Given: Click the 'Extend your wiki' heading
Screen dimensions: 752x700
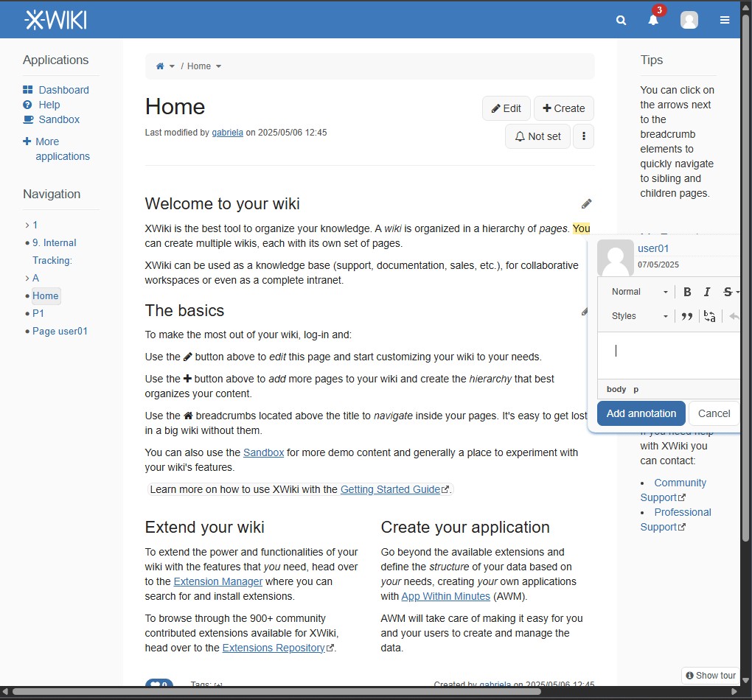Looking at the screenshot, I should tap(204, 528).
